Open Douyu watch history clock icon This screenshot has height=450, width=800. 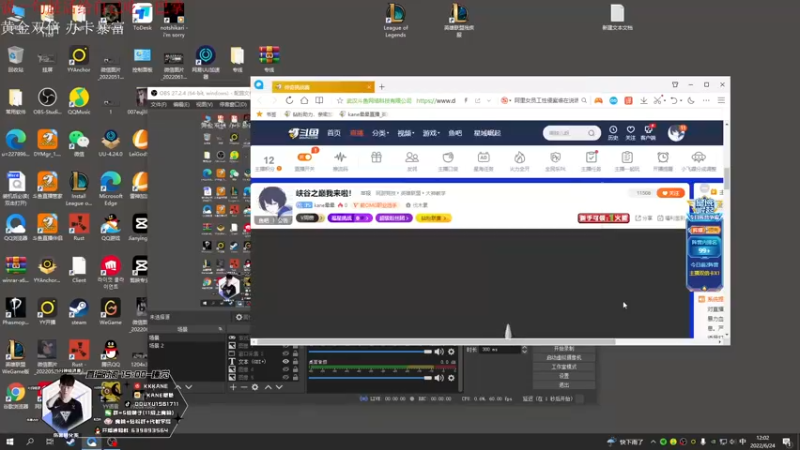click(x=613, y=133)
